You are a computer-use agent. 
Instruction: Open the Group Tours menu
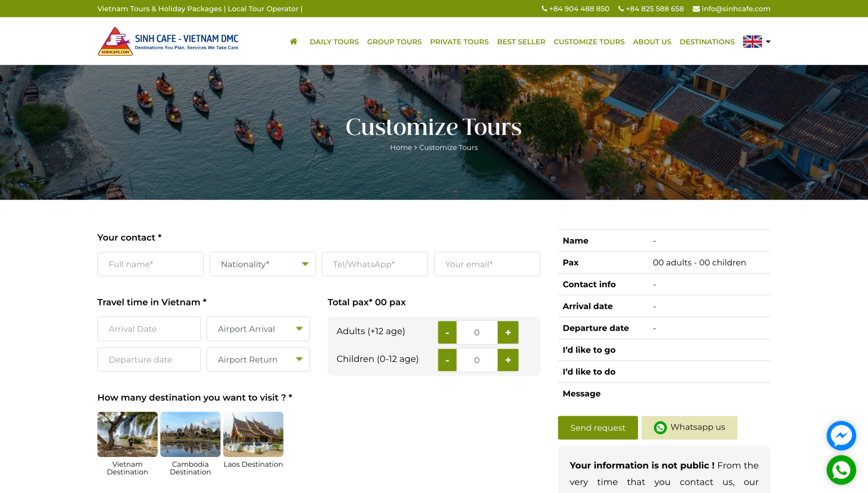394,42
